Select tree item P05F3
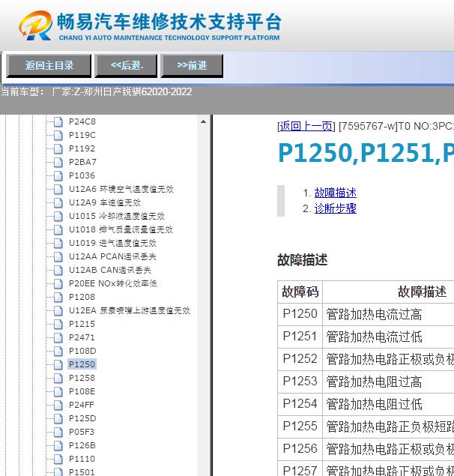Viewport: 454px width, 476px height. click(x=82, y=432)
